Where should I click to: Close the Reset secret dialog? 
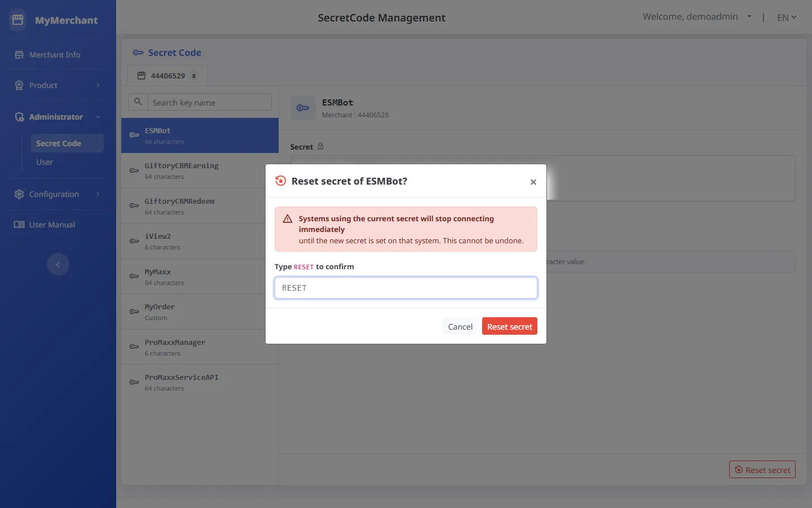point(533,182)
